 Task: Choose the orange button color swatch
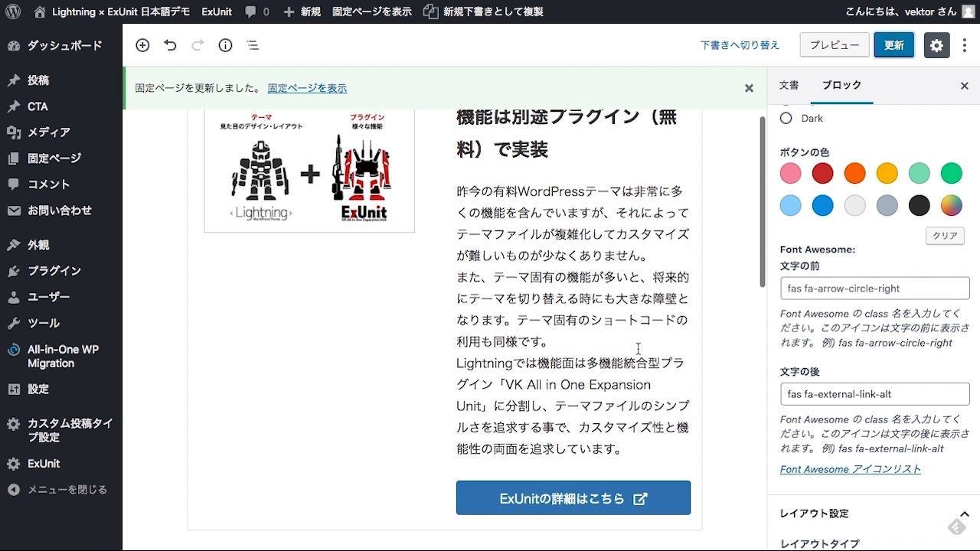click(854, 173)
